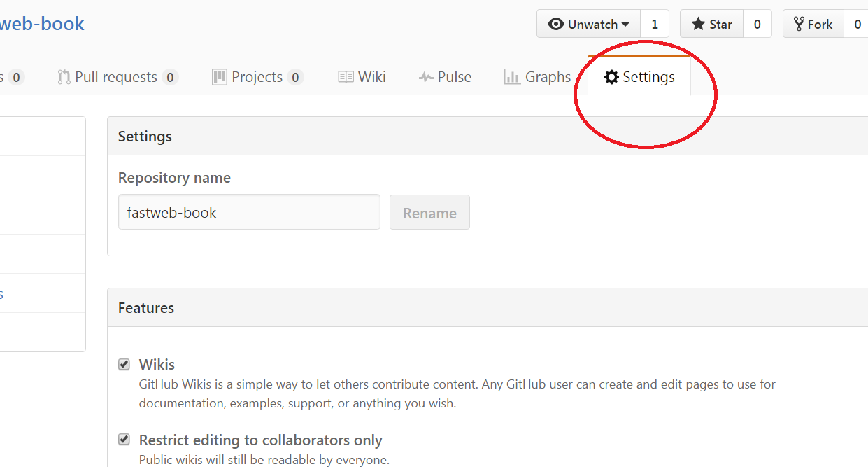The image size is (868, 467).
Task: Toggle Restrict editing to collaborators only
Action: [124, 440]
